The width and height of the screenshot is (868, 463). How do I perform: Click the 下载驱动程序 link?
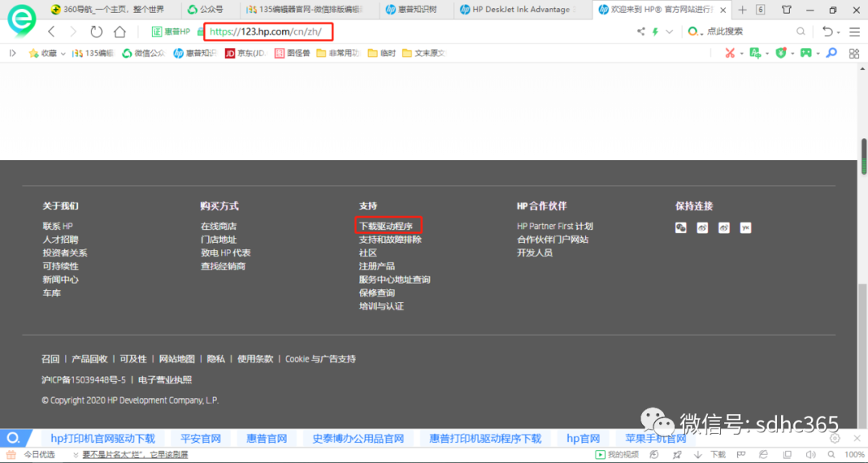pos(386,226)
